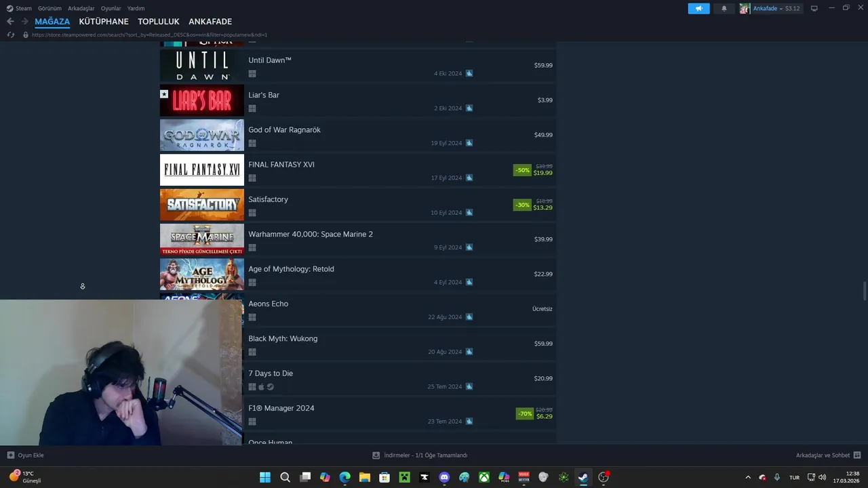The width and height of the screenshot is (868, 488).
Task: Switch to Big Picture mode monitor icon
Action: (814, 8)
